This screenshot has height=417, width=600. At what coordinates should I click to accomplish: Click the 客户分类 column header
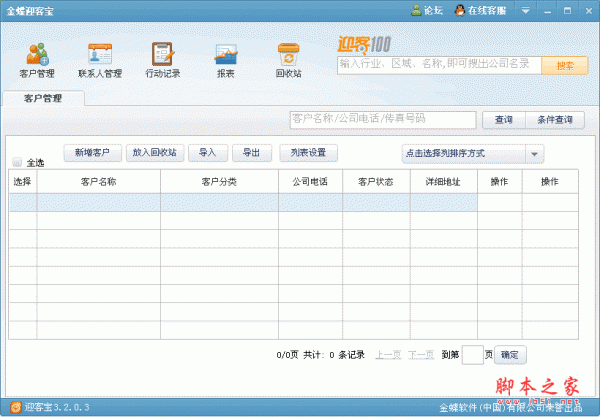(x=219, y=182)
